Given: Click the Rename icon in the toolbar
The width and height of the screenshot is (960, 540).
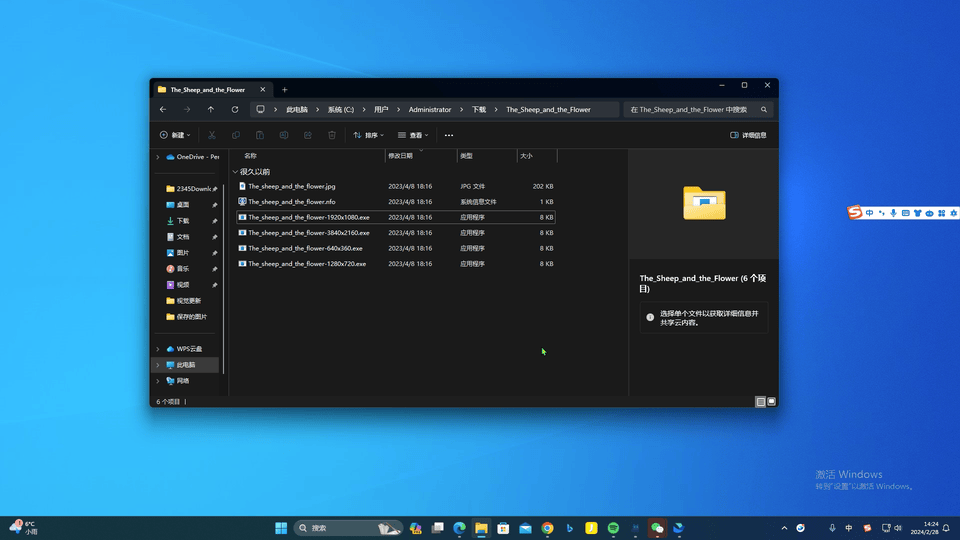Looking at the screenshot, I should (284, 135).
